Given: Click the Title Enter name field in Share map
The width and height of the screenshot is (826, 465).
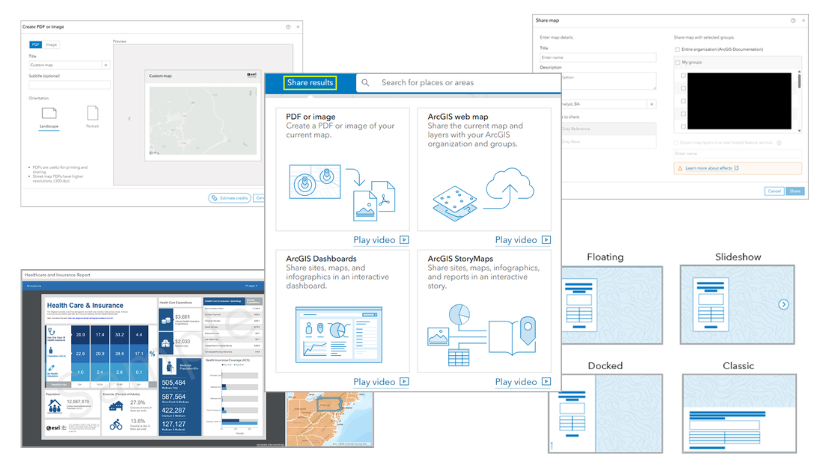Looking at the screenshot, I should [598, 57].
